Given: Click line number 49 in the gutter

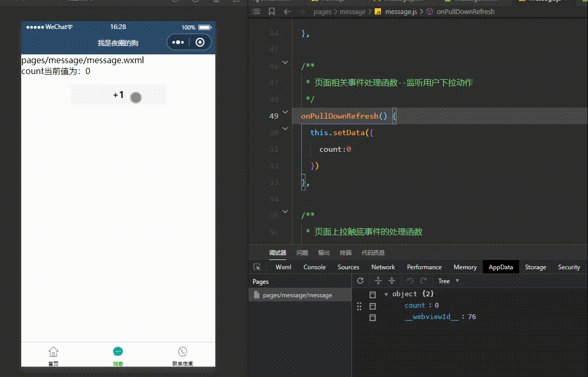Looking at the screenshot, I should 274,116.
